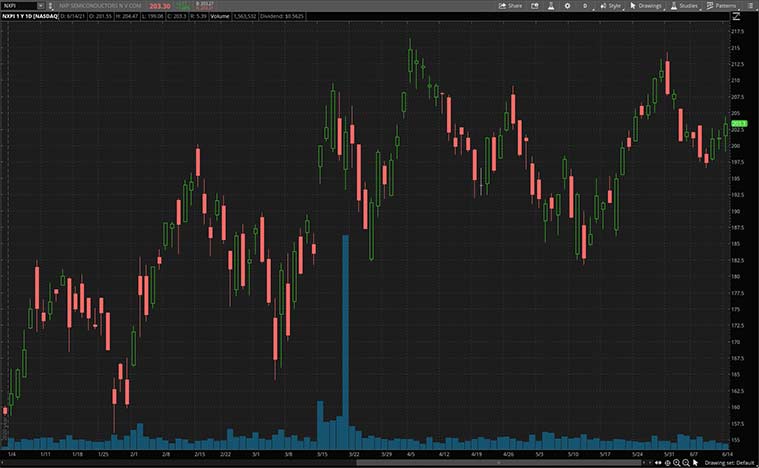The width and height of the screenshot is (759, 468).
Task: Open the Style menu
Action: (x=608, y=5)
